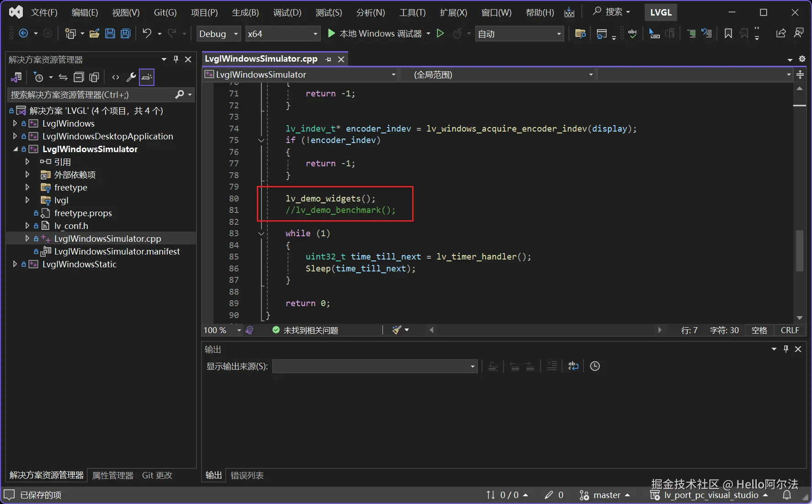Click the Save All toolbar icon
This screenshot has height=504, width=812.
coord(126,33)
